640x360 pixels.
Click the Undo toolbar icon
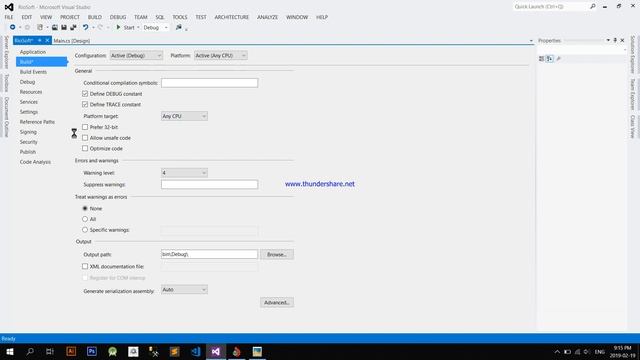click(85, 27)
